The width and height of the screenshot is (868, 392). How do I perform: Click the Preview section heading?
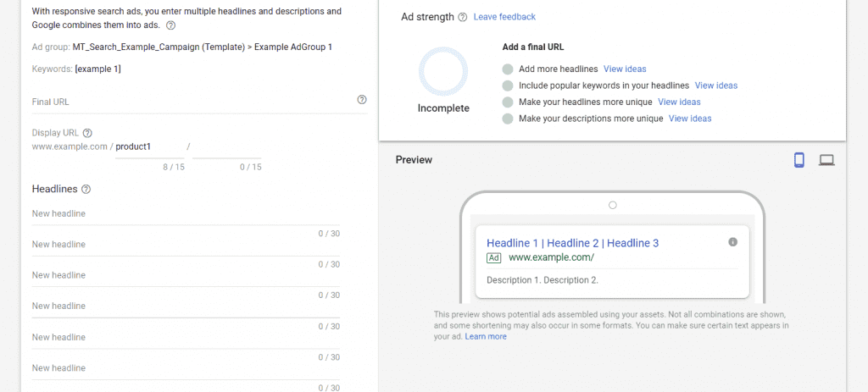click(414, 160)
